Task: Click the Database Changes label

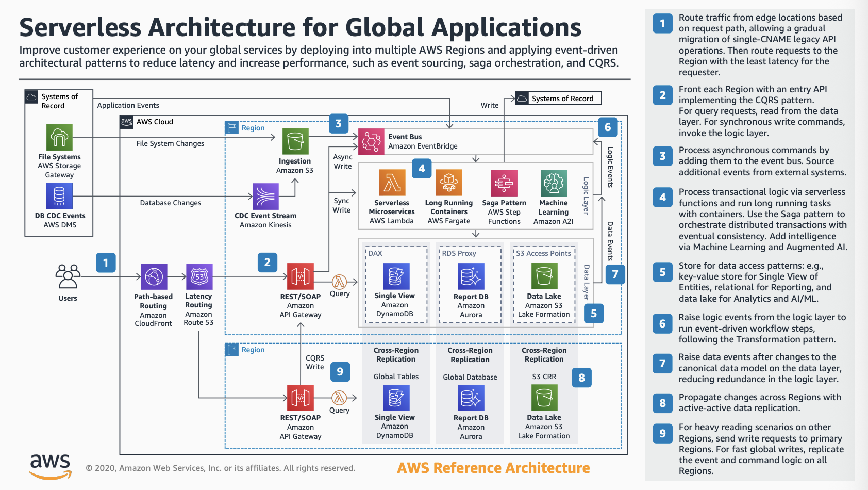Action: coord(171,203)
